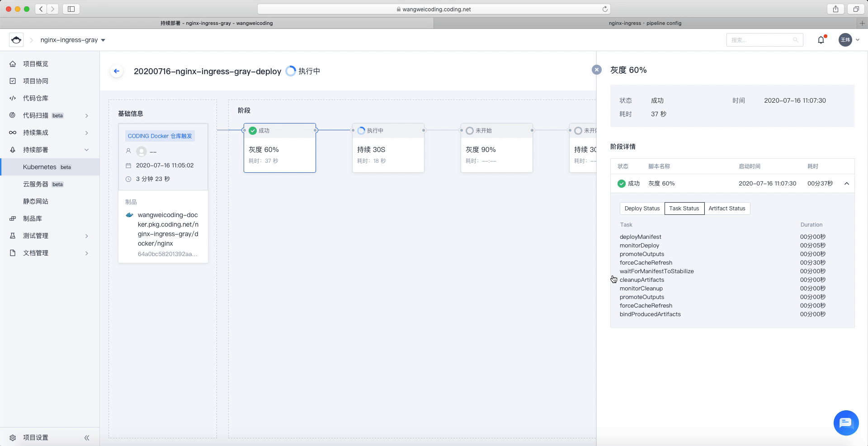
Task: Click the CODING home logo icon
Action: pyautogui.click(x=16, y=40)
